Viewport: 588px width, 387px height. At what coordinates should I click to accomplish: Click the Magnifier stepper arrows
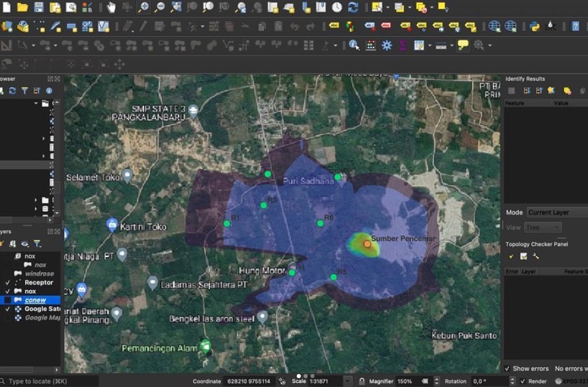pos(436,381)
